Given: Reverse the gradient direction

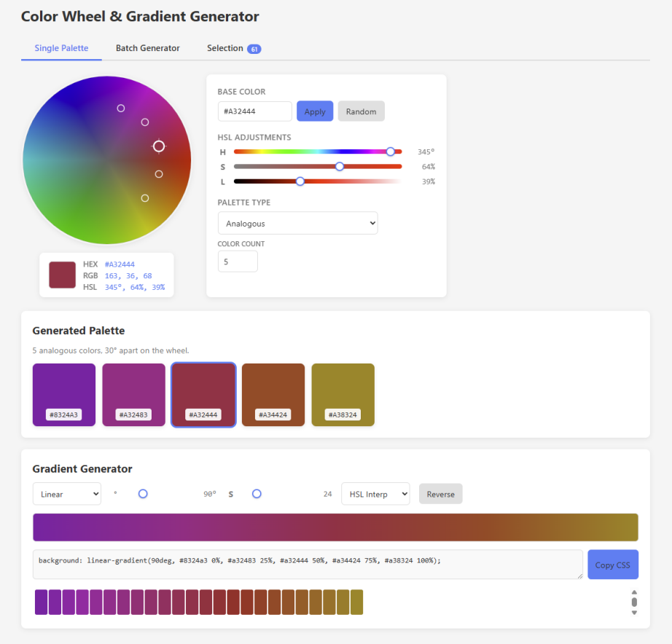Looking at the screenshot, I should (x=440, y=494).
